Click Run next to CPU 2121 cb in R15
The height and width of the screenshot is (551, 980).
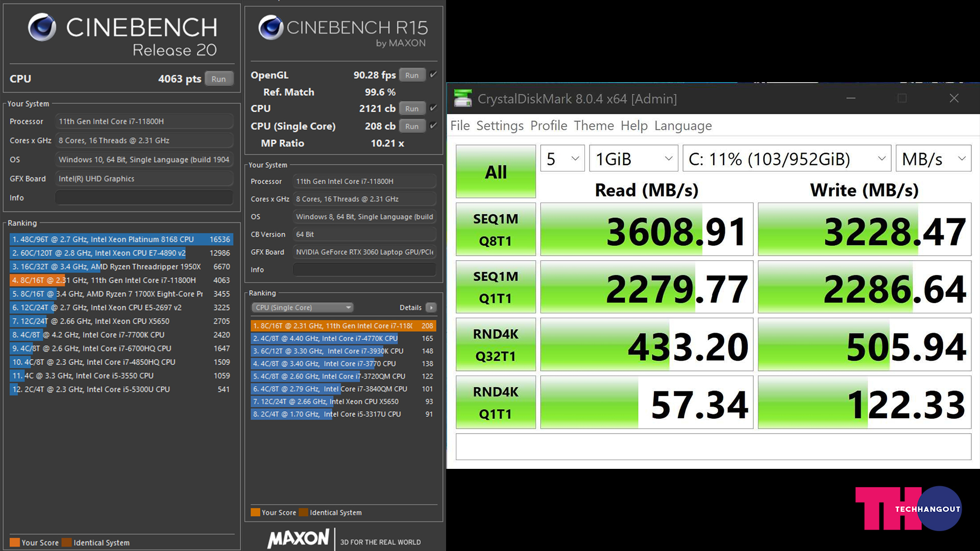pos(412,108)
